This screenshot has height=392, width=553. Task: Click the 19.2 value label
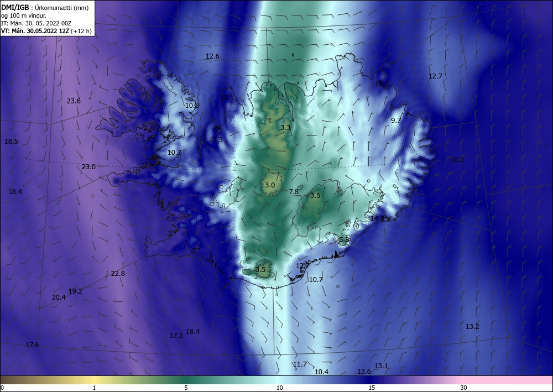75,291
